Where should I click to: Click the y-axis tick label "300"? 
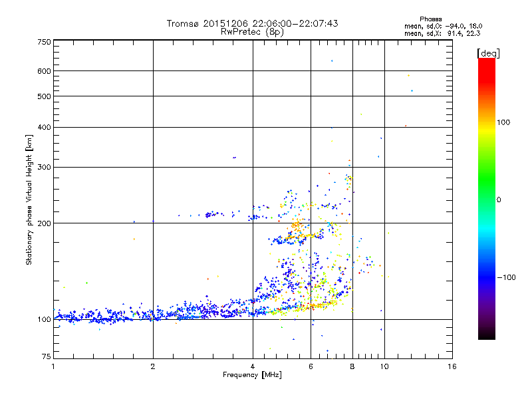point(45,168)
